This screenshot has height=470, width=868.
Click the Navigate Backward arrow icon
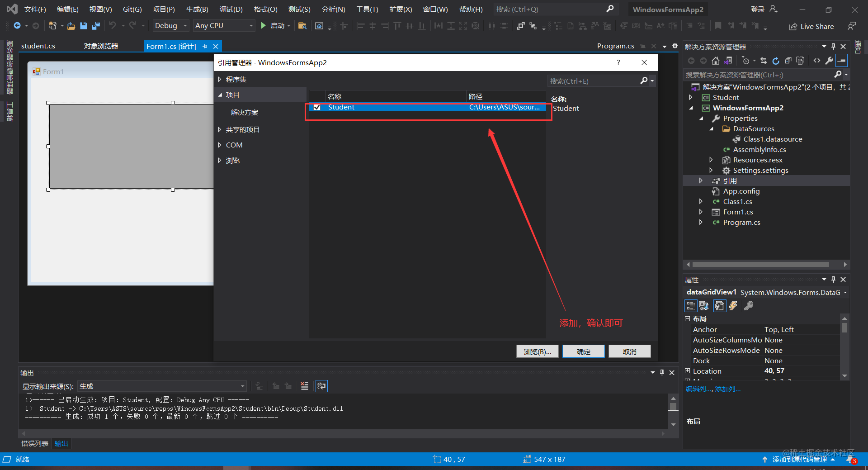click(x=17, y=26)
